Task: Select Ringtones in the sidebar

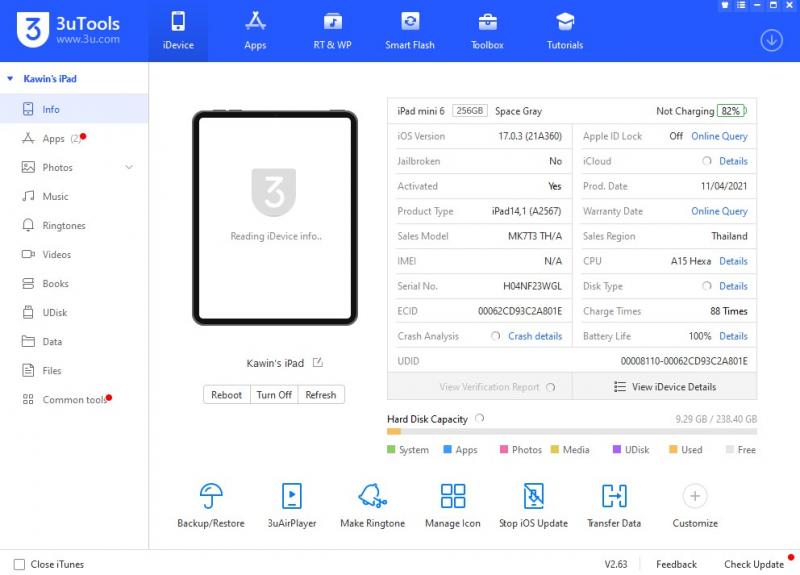Action: coord(63,226)
